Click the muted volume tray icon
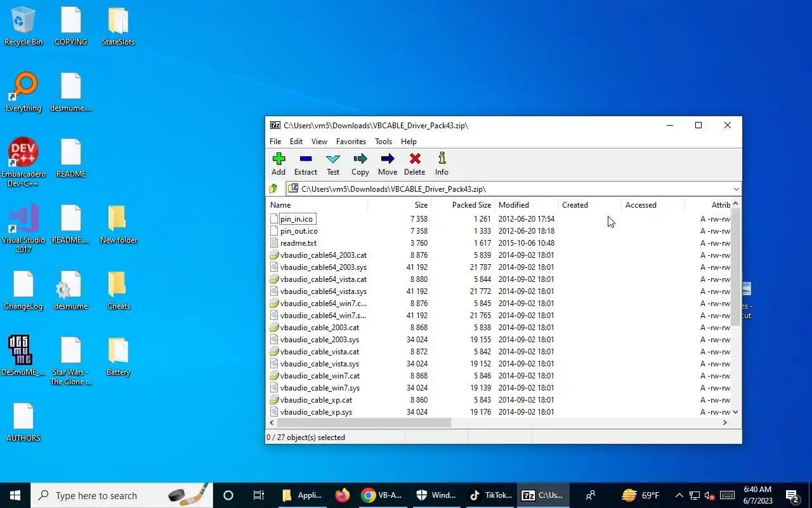 tap(710, 495)
